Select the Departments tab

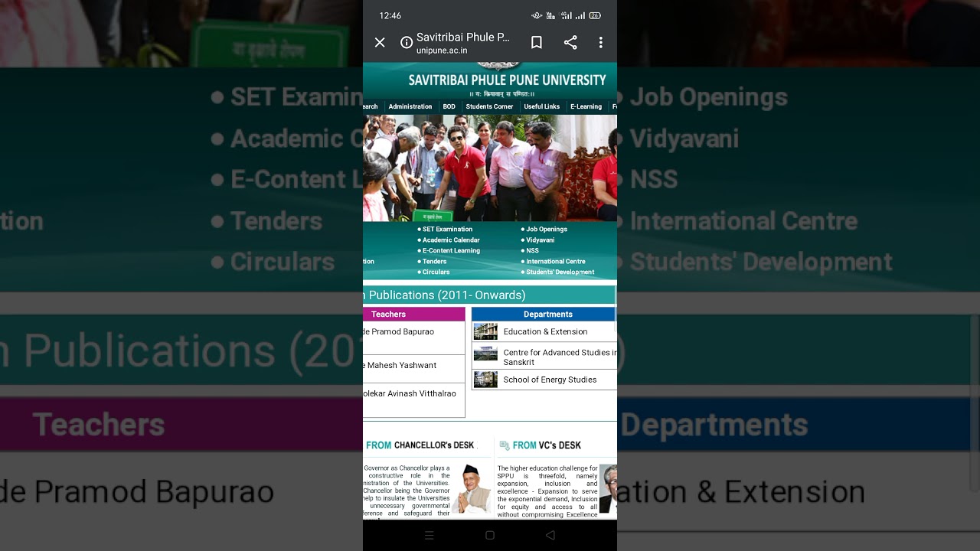click(x=544, y=315)
